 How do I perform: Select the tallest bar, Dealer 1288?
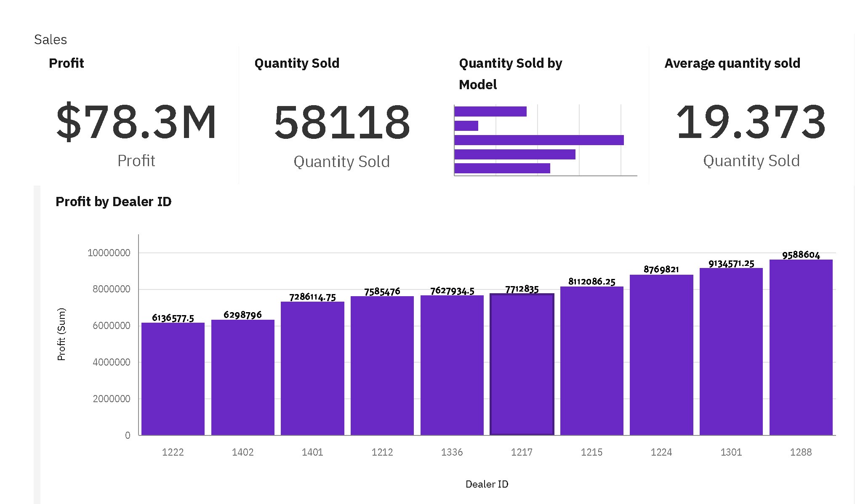(801, 347)
